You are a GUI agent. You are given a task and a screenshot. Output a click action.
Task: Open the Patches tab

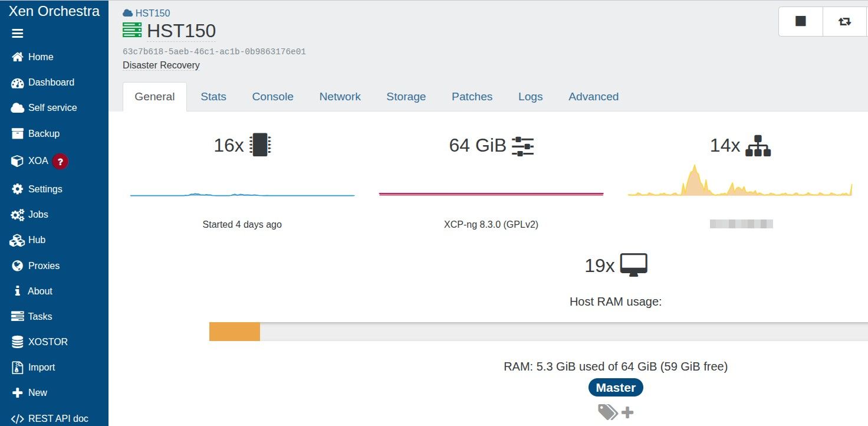pos(472,97)
